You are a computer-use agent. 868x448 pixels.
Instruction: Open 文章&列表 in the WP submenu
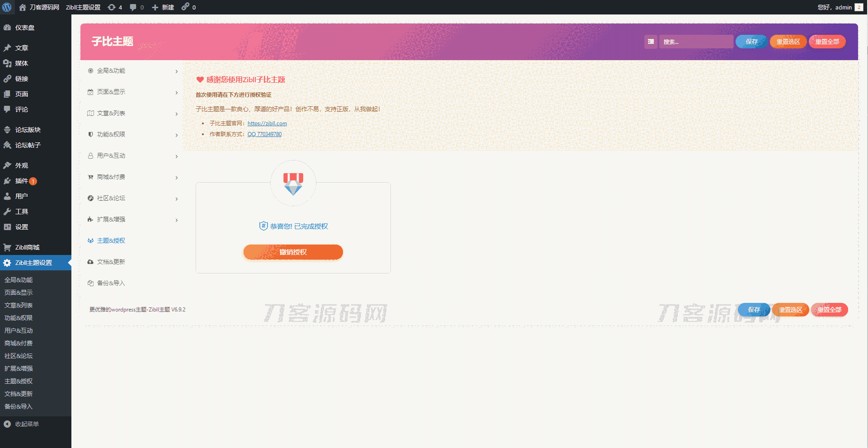point(19,305)
